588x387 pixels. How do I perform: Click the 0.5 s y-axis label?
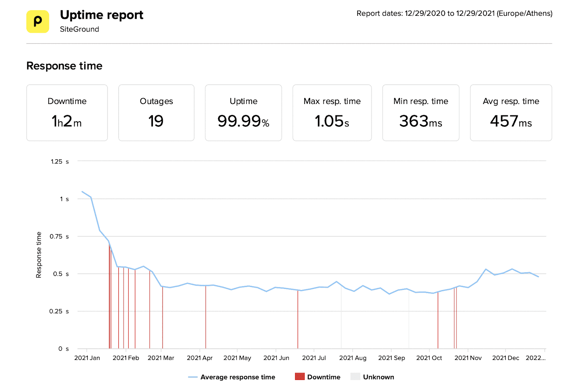pyautogui.click(x=61, y=274)
